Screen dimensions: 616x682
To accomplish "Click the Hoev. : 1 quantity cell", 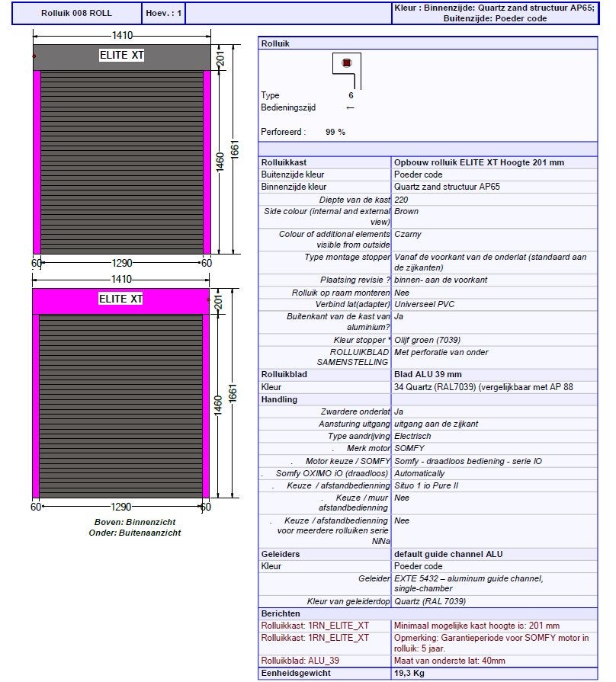I will point(164,13).
